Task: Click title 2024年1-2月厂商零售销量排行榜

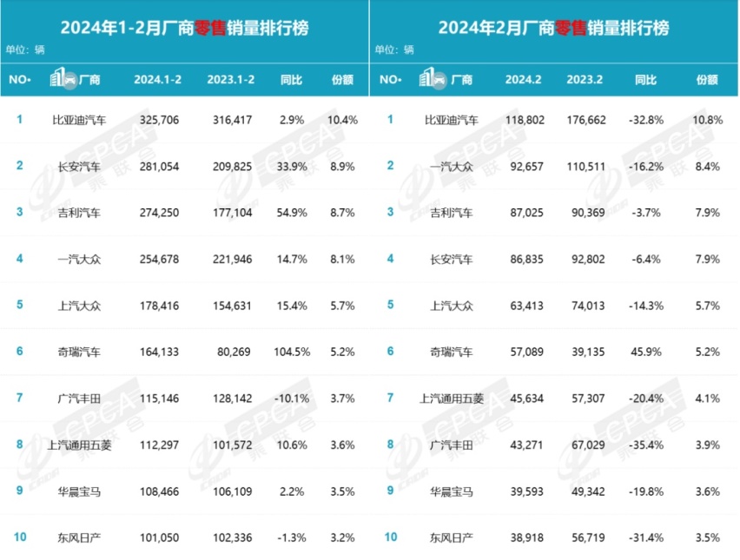Action: pos(184,28)
